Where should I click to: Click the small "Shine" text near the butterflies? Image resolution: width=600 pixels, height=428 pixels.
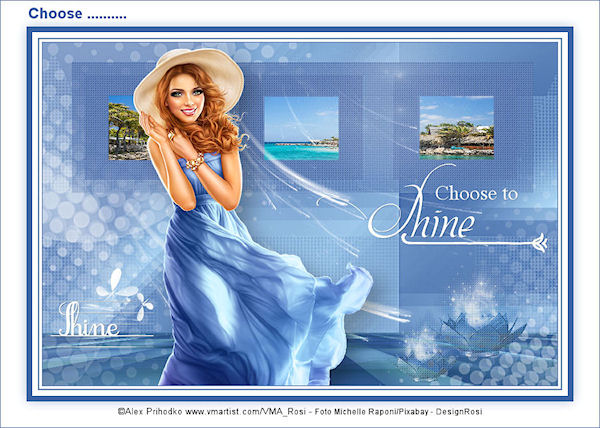pyautogui.click(x=89, y=320)
